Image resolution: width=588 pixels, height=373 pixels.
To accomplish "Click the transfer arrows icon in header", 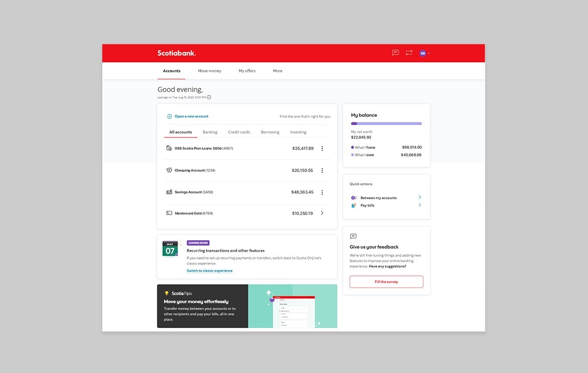I will [x=409, y=53].
